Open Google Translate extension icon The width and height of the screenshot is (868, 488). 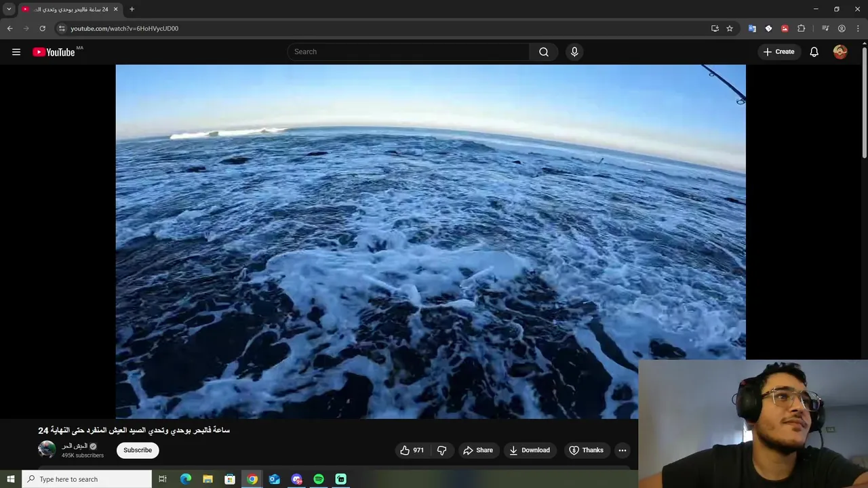752,28
